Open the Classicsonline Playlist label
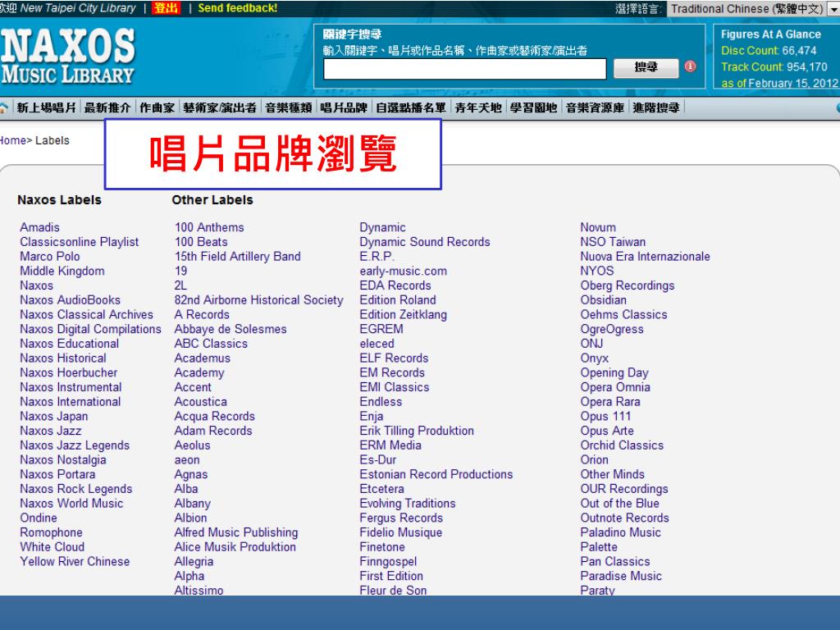The height and width of the screenshot is (630, 840). (x=80, y=242)
